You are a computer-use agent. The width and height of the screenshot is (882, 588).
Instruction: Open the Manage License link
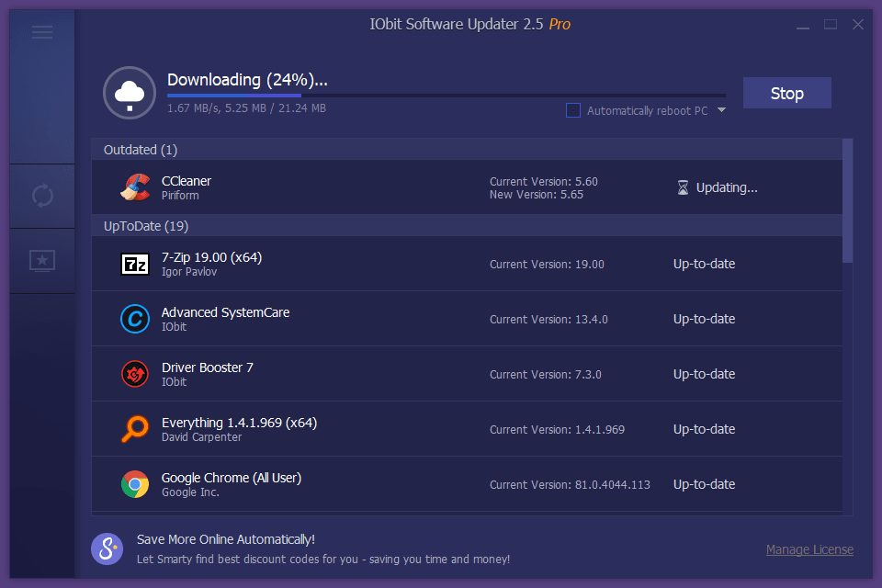click(809, 549)
